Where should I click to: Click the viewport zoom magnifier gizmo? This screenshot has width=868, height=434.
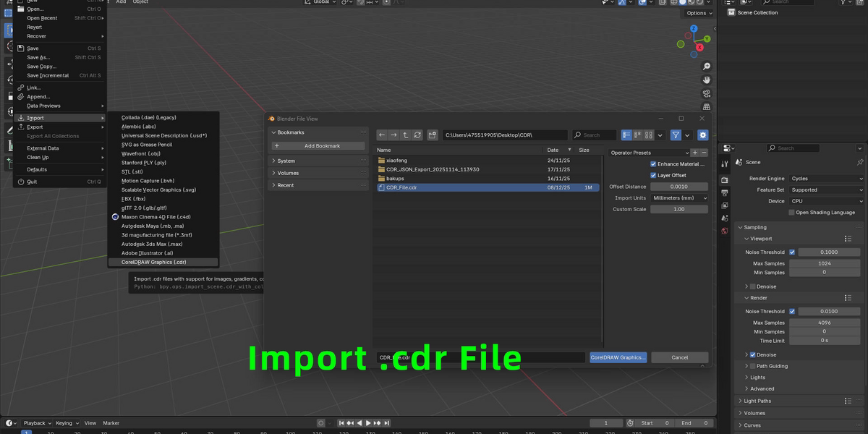[707, 67]
